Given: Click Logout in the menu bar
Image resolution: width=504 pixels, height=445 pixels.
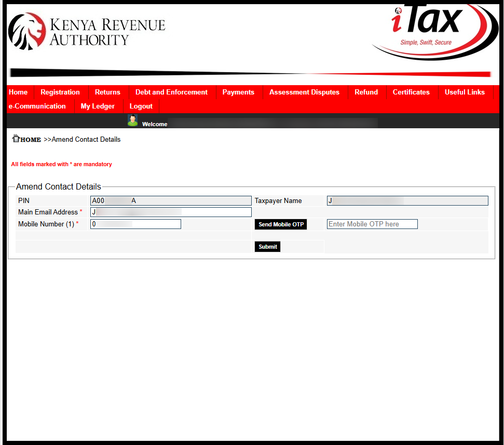Looking at the screenshot, I should 141,106.
